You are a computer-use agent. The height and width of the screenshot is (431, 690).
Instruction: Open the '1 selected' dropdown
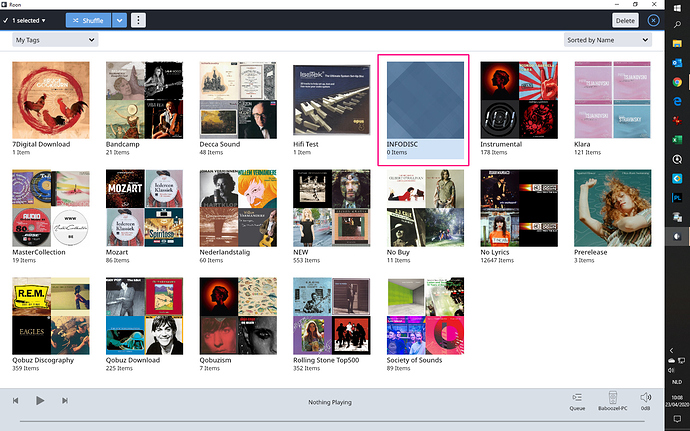[x=24, y=20]
